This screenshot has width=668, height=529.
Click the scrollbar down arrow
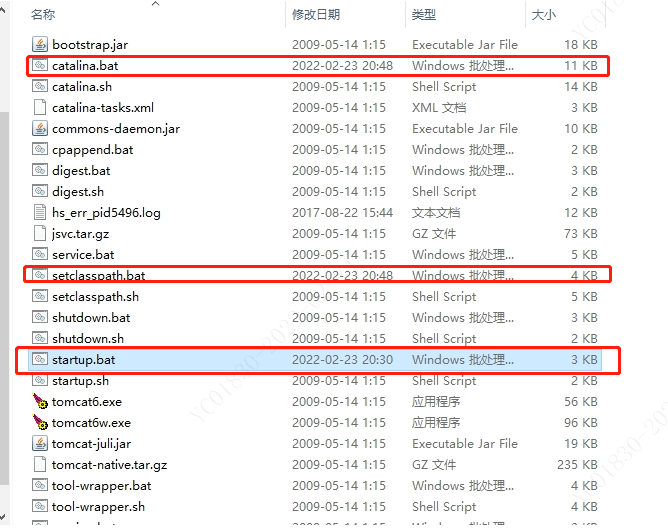pos(3,517)
